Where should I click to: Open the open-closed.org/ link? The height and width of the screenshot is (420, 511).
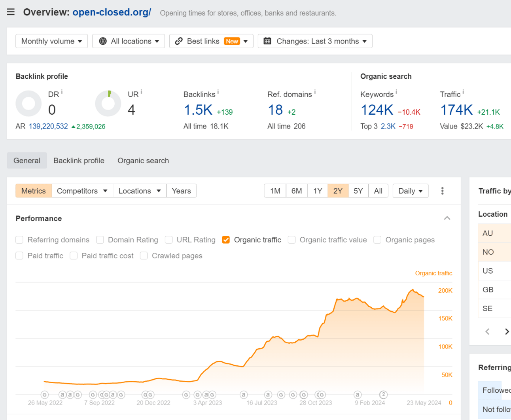112,12
